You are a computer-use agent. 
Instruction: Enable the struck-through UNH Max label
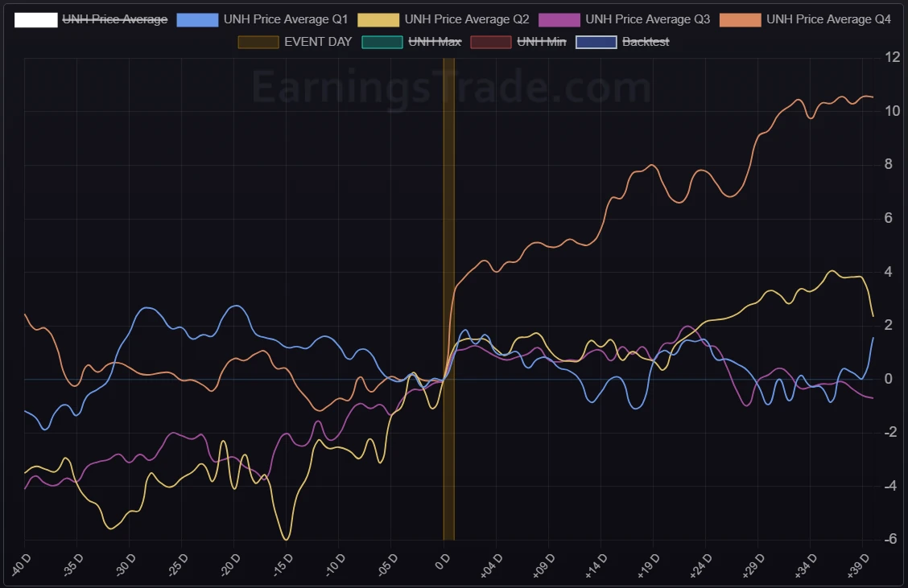[435, 42]
